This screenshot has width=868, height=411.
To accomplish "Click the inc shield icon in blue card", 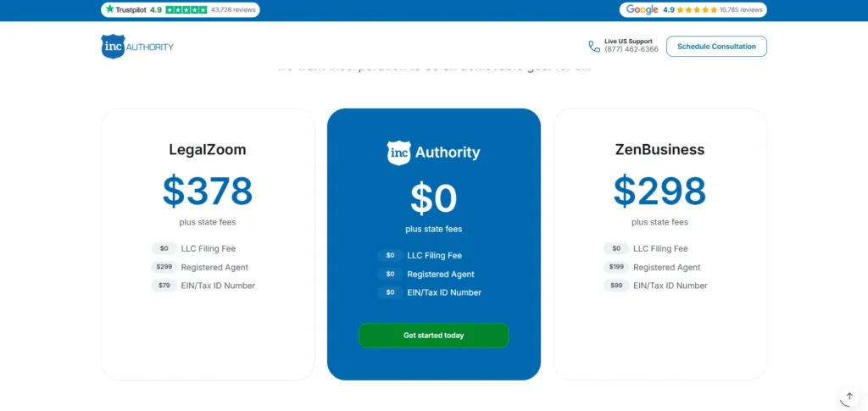I will coord(399,153).
